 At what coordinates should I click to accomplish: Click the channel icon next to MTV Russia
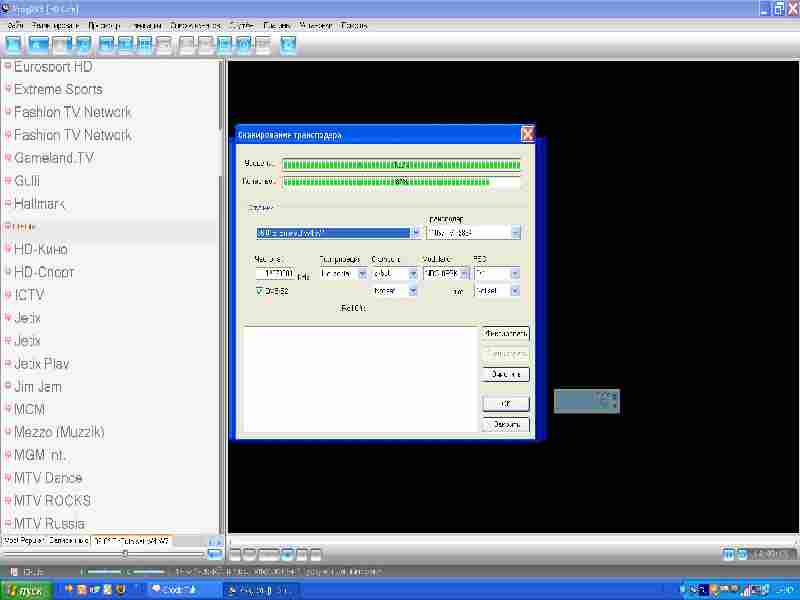click(8, 523)
